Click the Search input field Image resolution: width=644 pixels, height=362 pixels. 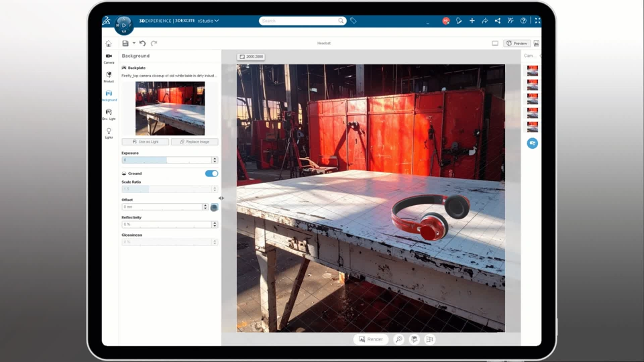(x=299, y=21)
